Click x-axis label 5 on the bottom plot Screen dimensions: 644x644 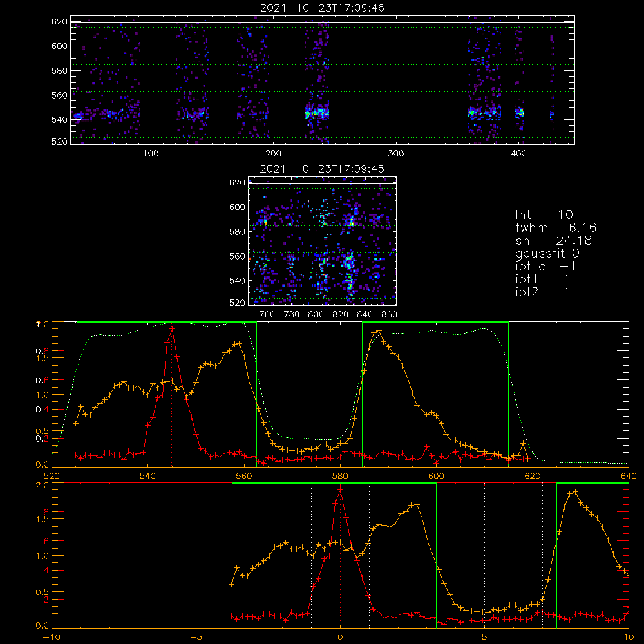(x=485, y=637)
